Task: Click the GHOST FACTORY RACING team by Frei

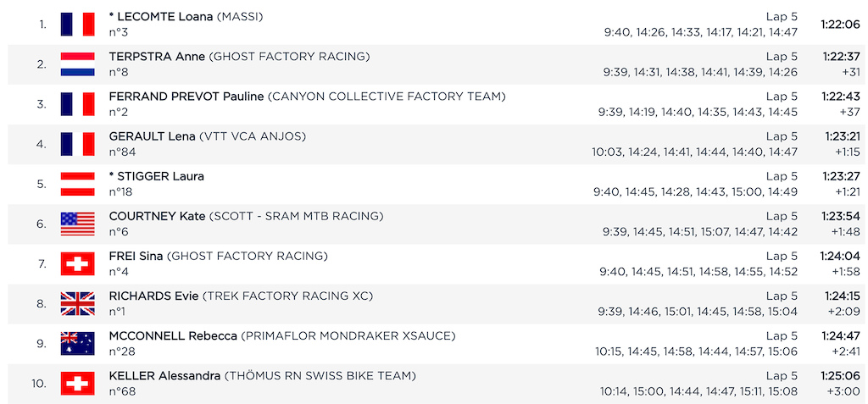Action: [x=247, y=256]
